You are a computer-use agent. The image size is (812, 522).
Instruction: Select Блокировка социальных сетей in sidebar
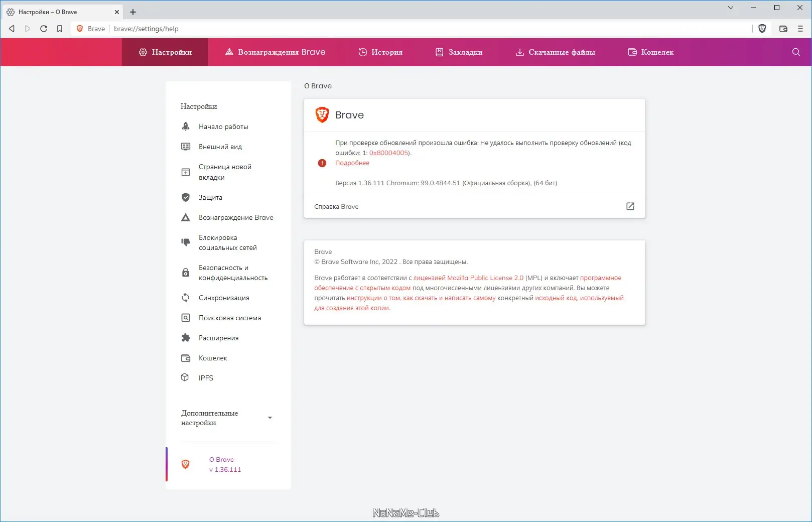tap(228, 242)
